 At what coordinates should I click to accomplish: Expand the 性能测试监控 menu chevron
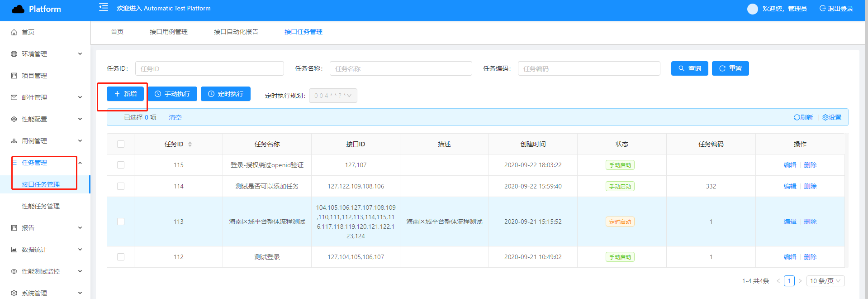click(x=80, y=271)
